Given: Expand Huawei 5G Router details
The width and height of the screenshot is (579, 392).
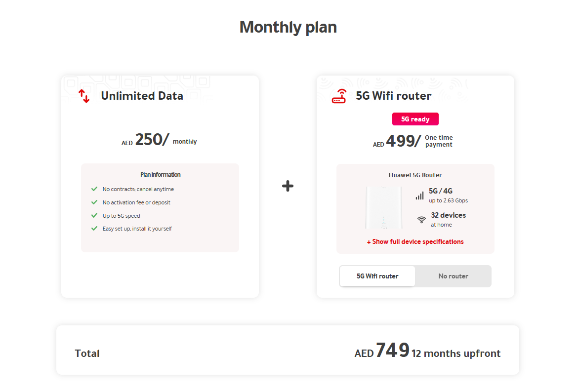Looking at the screenshot, I should (x=415, y=175).
